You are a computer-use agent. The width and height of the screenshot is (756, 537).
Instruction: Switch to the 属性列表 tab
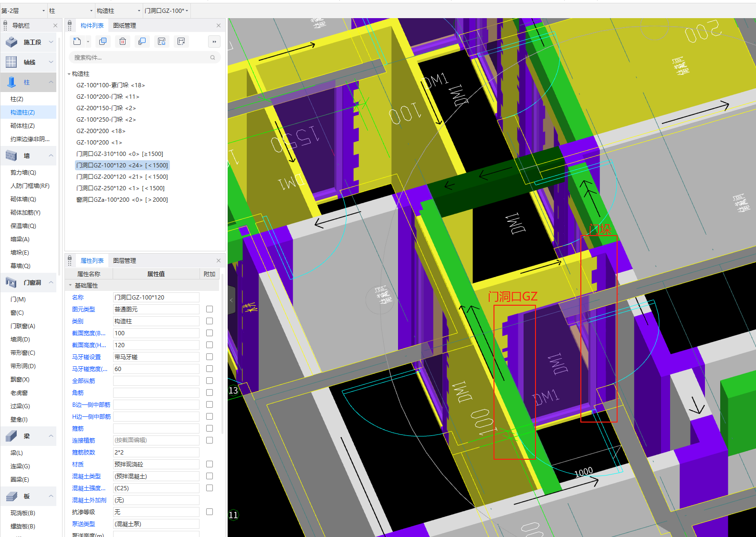pos(92,260)
